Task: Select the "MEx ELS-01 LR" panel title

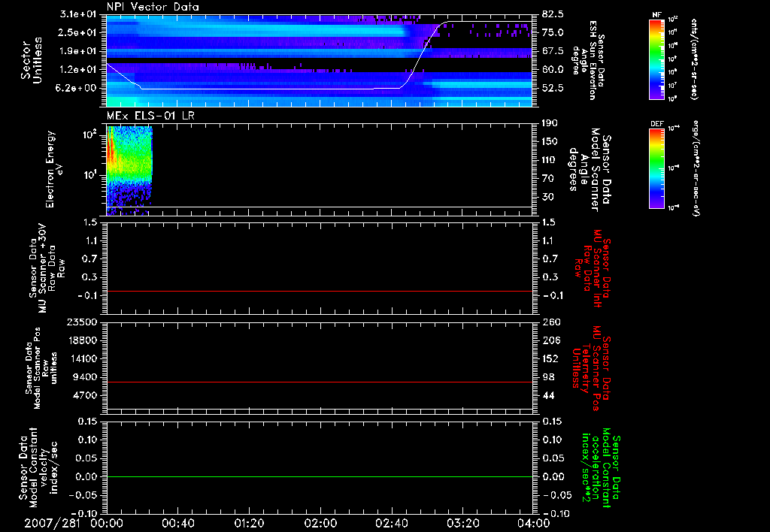Action: click(150, 116)
